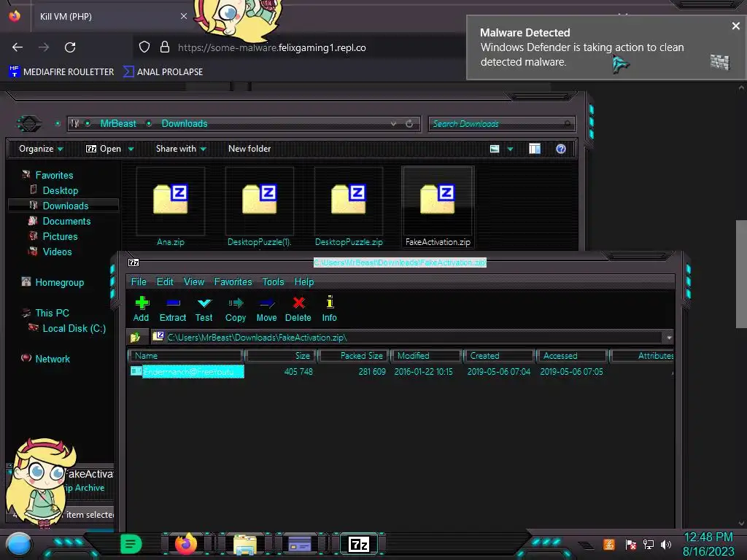Select Documents in sidebar
747x560 pixels.
pos(66,221)
